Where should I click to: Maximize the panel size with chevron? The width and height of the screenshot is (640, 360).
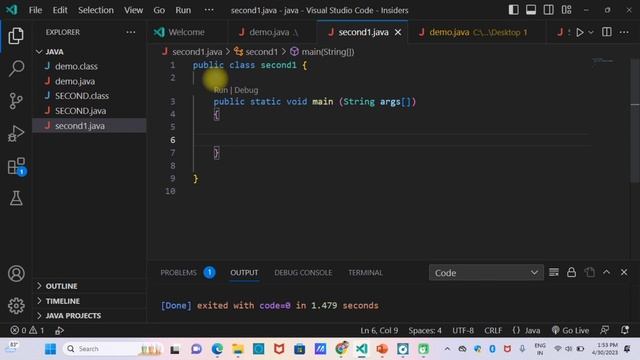(x=607, y=272)
